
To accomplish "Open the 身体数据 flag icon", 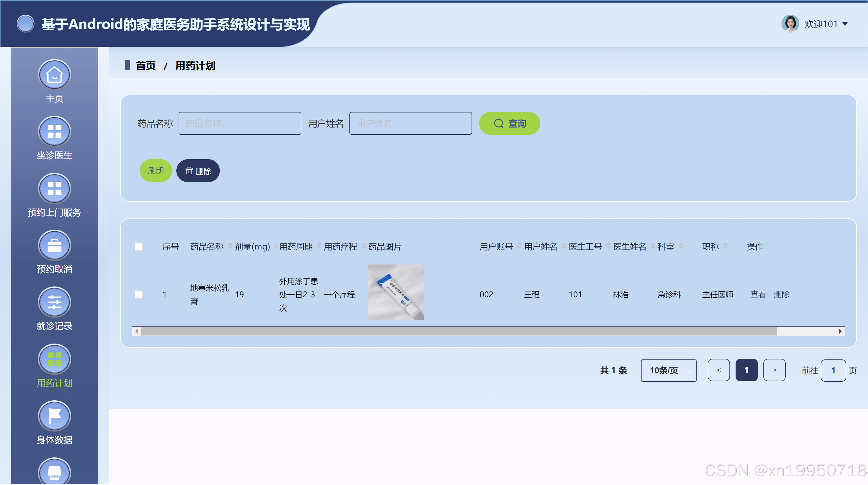I will tap(54, 416).
